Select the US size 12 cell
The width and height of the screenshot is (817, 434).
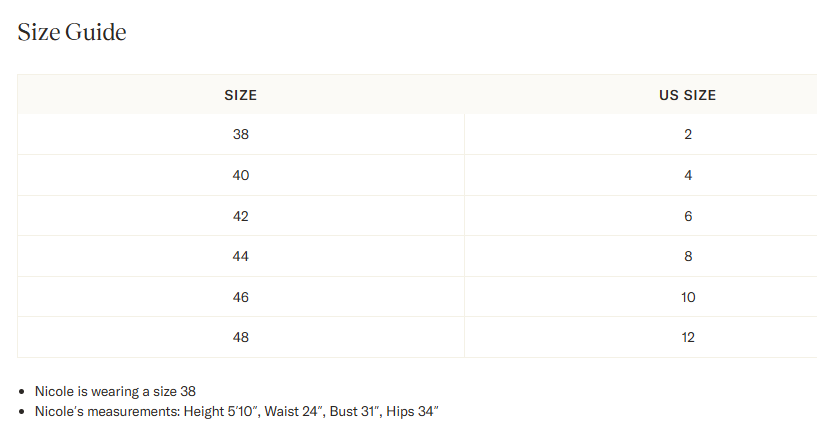tap(688, 337)
